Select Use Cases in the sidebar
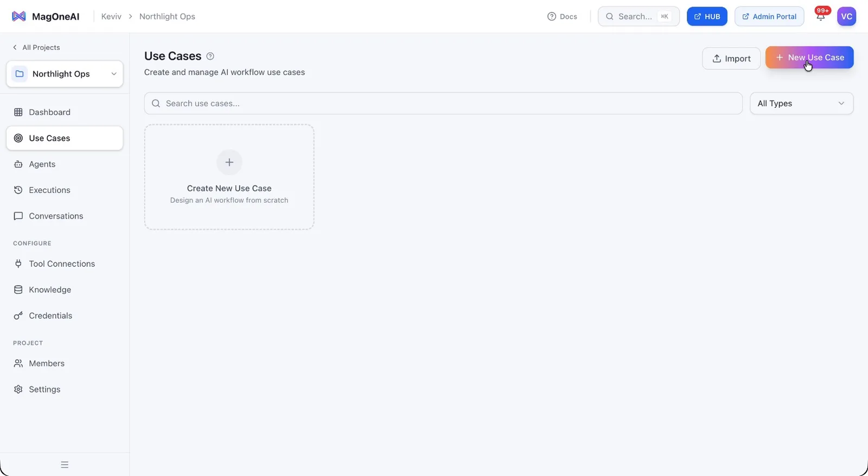 click(65, 138)
